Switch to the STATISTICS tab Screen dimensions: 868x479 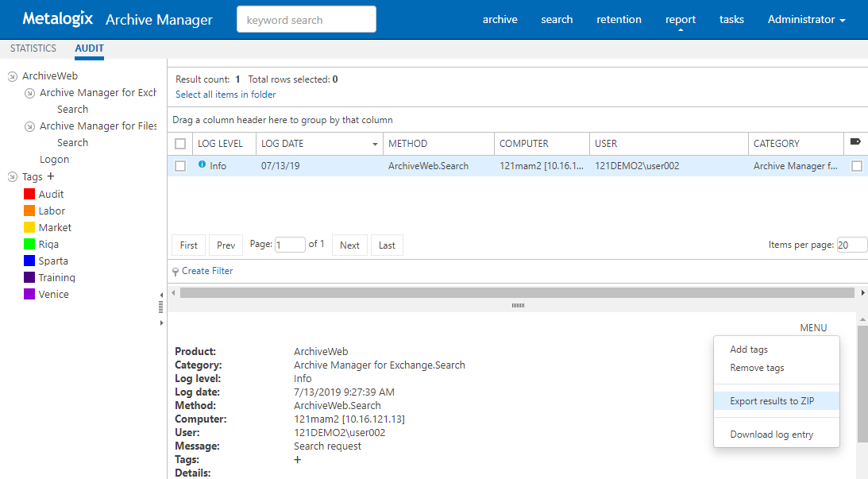[33, 48]
